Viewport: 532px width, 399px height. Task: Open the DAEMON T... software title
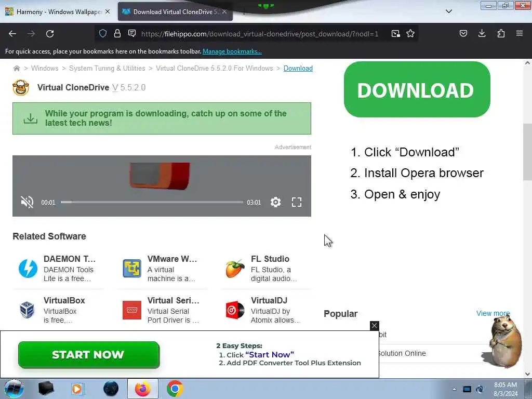(70, 259)
